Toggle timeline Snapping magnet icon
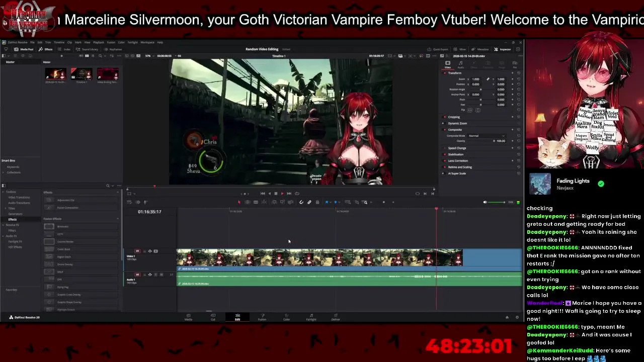Screen dimensions: 644x362 [301, 202]
